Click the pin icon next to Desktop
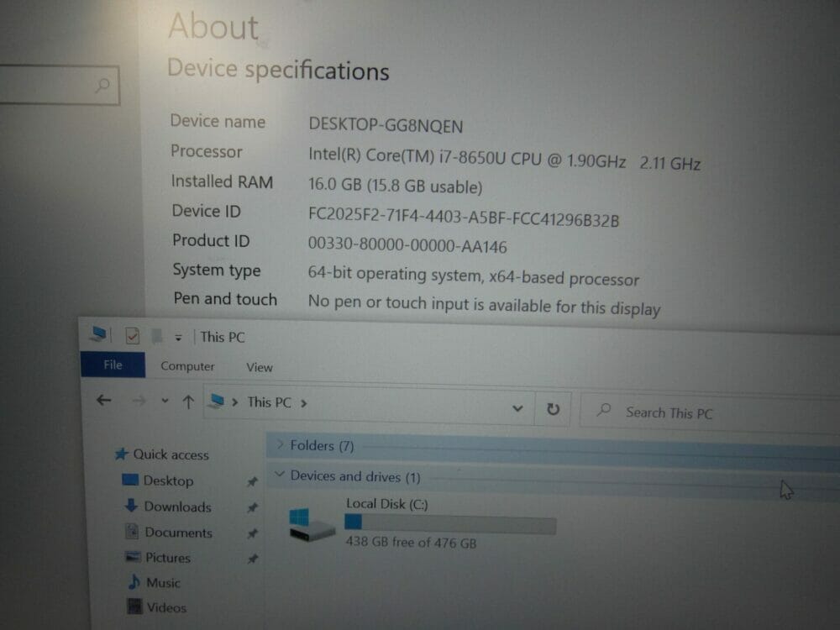The image size is (840, 630). click(252, 481)
